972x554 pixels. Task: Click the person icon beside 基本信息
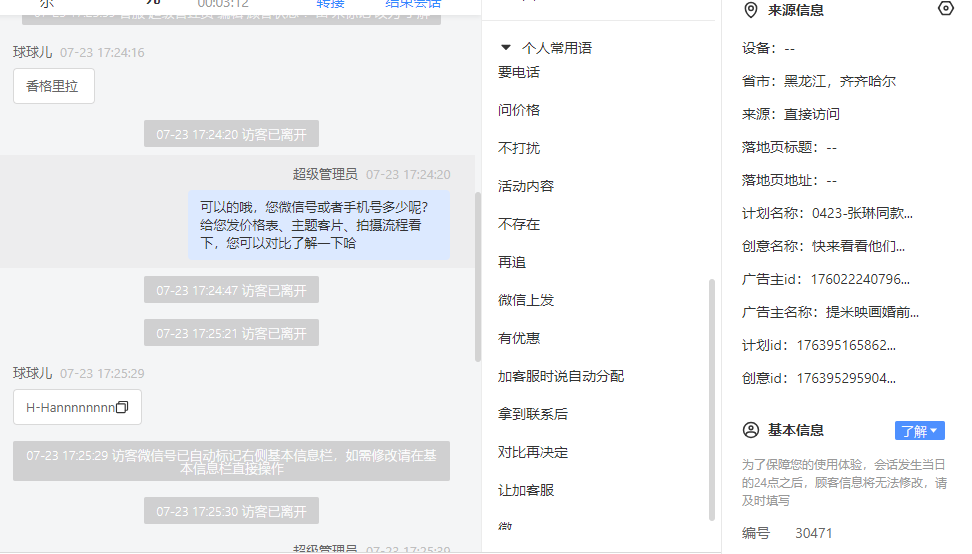point(751,430)
